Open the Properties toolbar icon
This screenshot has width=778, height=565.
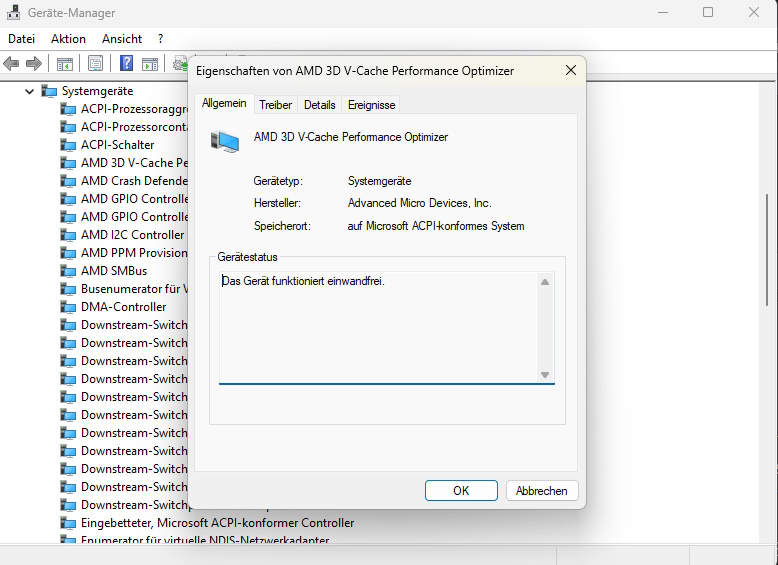(x=95, y=63)
